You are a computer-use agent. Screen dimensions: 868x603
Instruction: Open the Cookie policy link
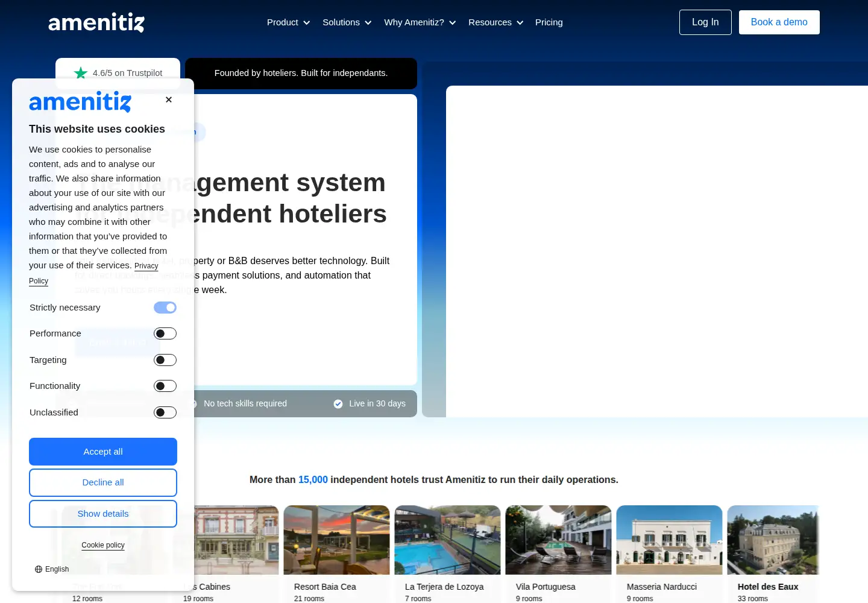pyautogui.click(x=103, y=545)
